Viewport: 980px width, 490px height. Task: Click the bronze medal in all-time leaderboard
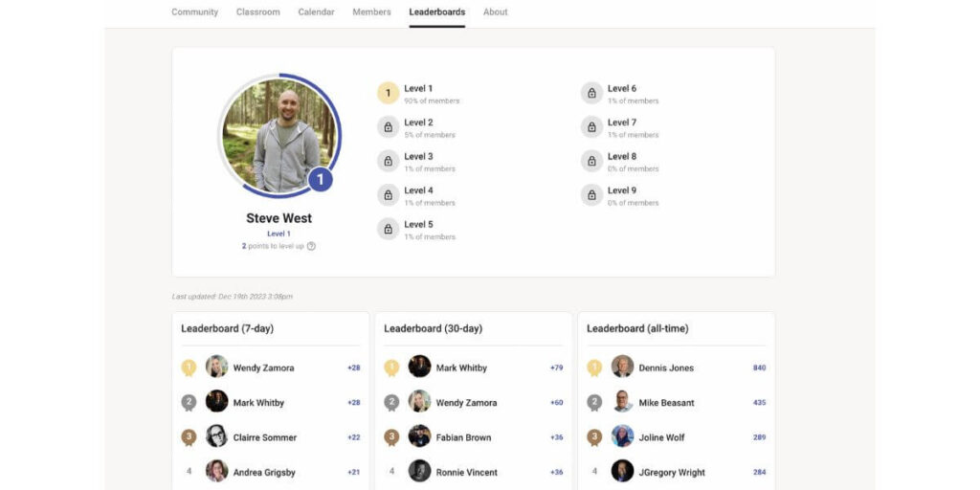(594, 437)
